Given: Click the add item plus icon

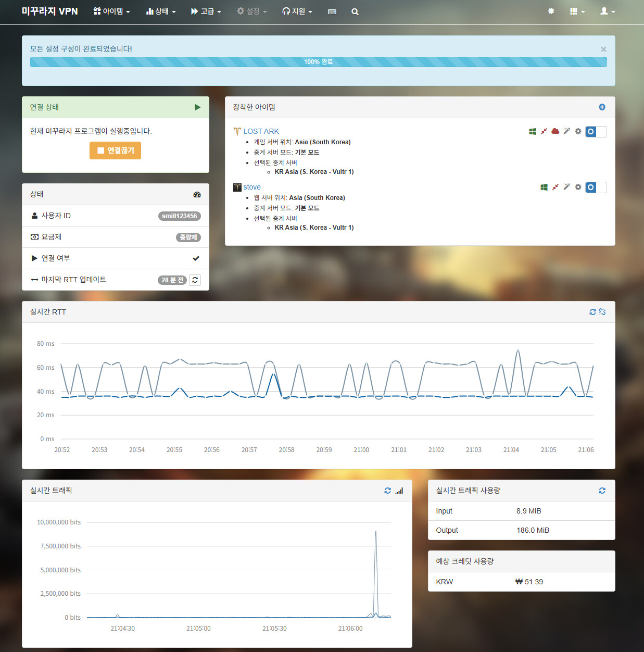Looking at the screenshot, I should pos(602,107).
